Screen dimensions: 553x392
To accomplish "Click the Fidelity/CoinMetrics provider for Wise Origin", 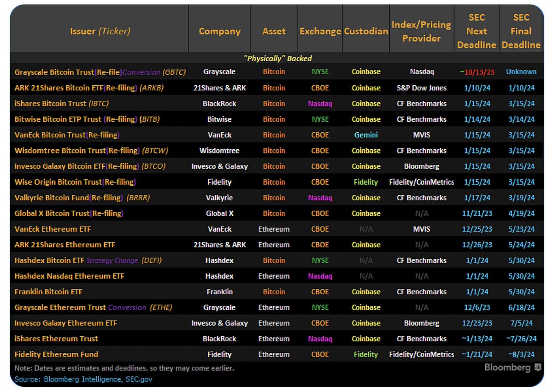I will 422,182.
